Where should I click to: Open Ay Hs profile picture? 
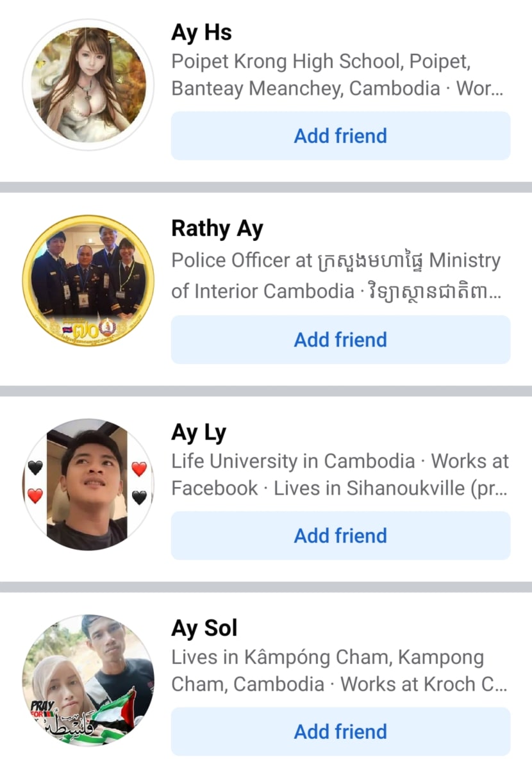click(88, 85)
